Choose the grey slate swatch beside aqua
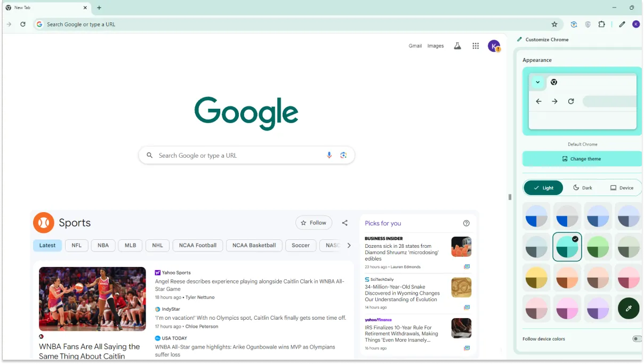Image resolution: width=644 pixels, height=364 pixels. (x=536, y=247)
